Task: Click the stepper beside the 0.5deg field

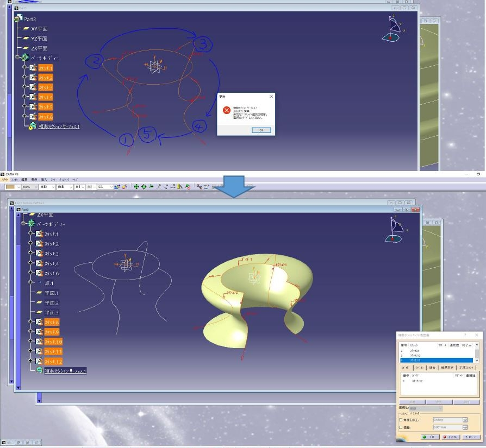Action: coord(465,420)
